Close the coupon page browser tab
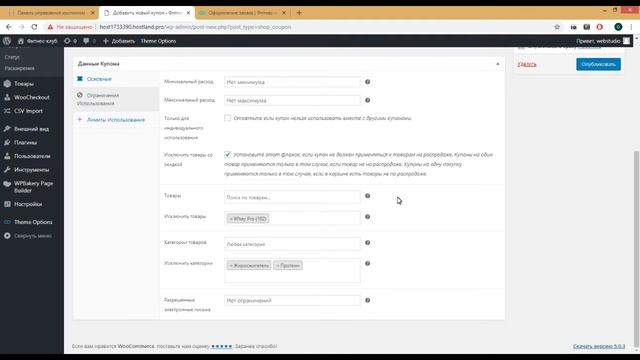 (x=188, y=13)
